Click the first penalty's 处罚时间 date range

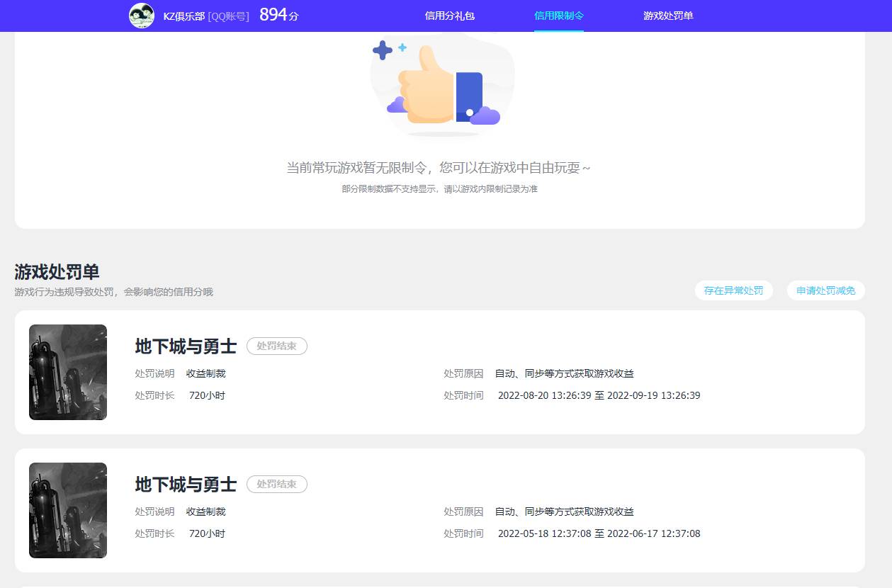(599, 395)
